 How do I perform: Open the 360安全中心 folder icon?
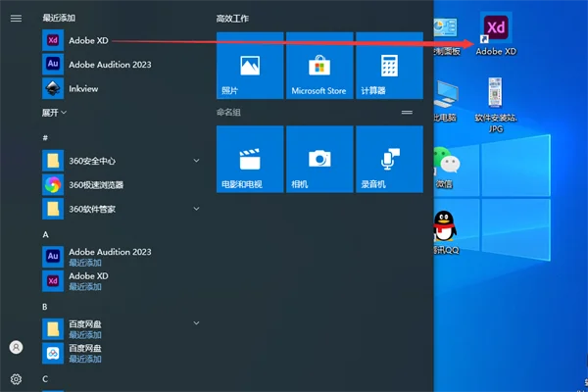[x=53, y=161]
